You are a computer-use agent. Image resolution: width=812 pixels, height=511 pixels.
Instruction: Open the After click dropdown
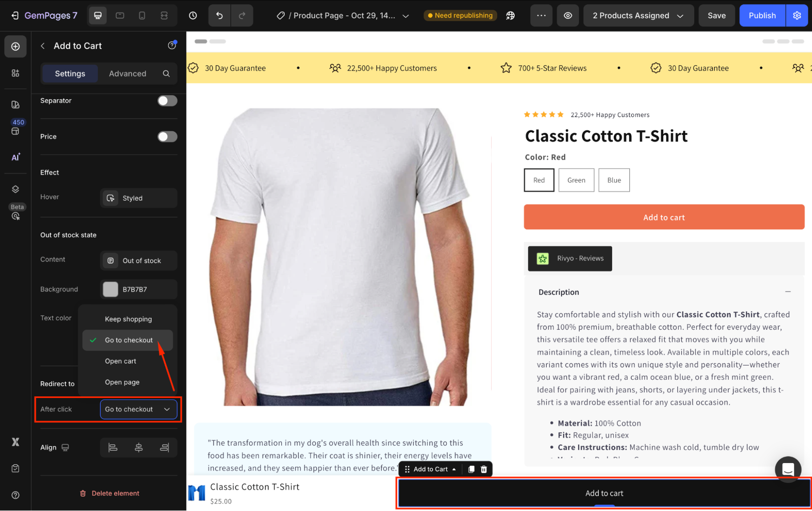point(138,409)
